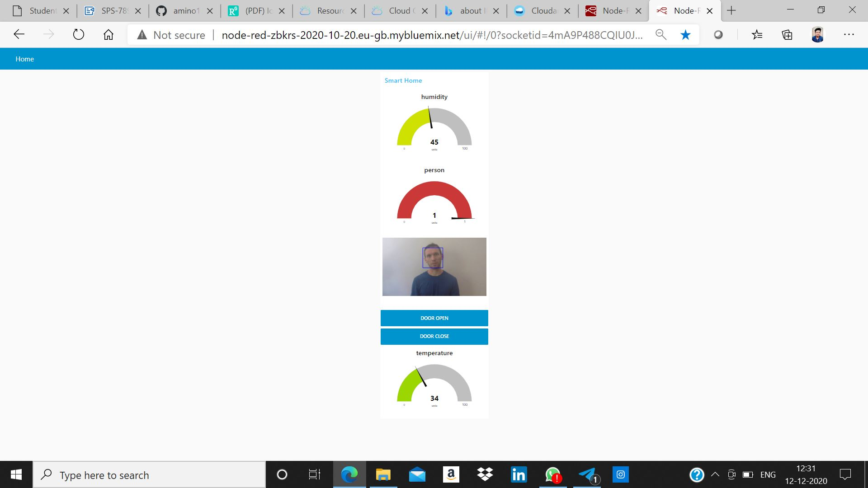Viewport: 868px width, 488px height.
Task: Close the Cloud tab
Action: (425, 11)
